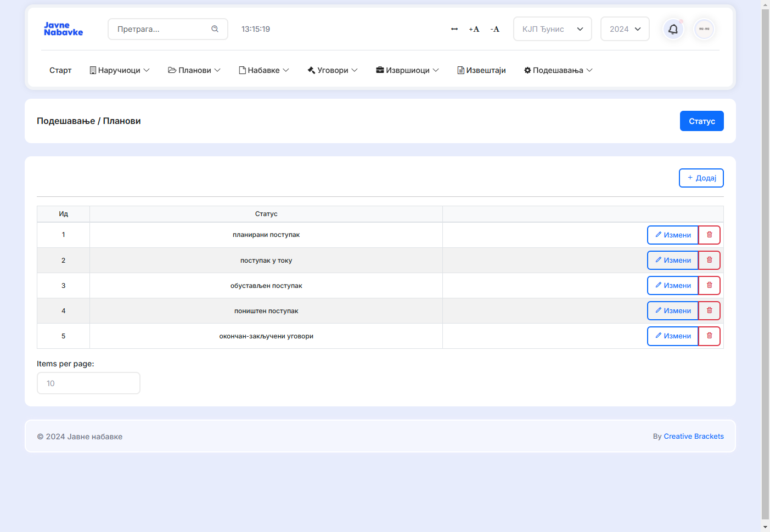The height and width of the screenshot is (532, 770).
Task: Expand the Подешавања menu
Action: click(558, 70)
